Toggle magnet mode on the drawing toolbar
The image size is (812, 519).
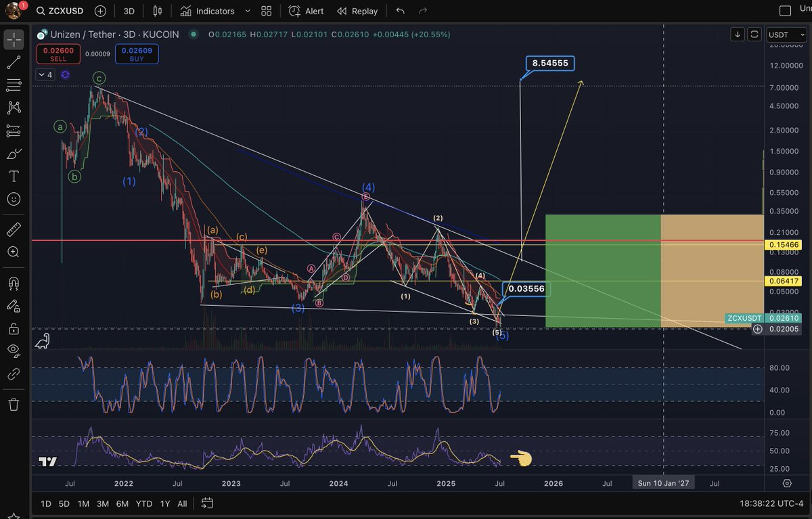pyautogui.click(x=13, y=283)
